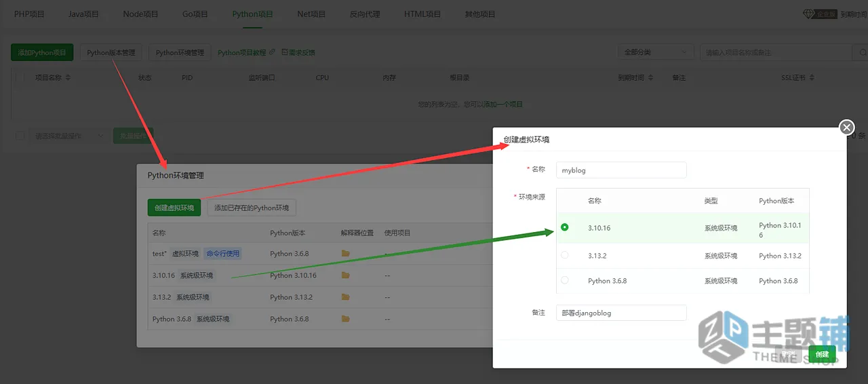Open interpreter folder for test* environment
868x384 pixels.
pyautogui.click(x=346, y=254)
